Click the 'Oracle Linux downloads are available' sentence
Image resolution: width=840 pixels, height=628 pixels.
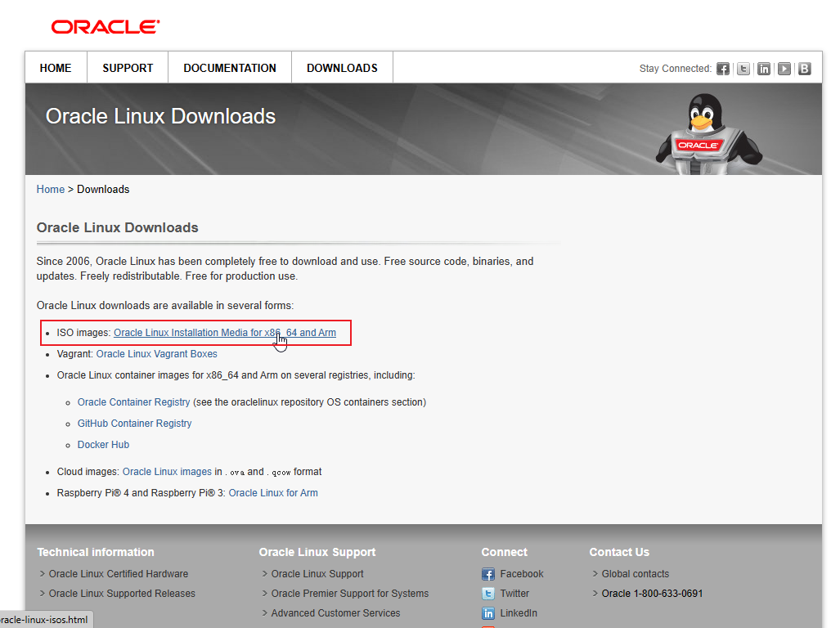pos(165,306)
